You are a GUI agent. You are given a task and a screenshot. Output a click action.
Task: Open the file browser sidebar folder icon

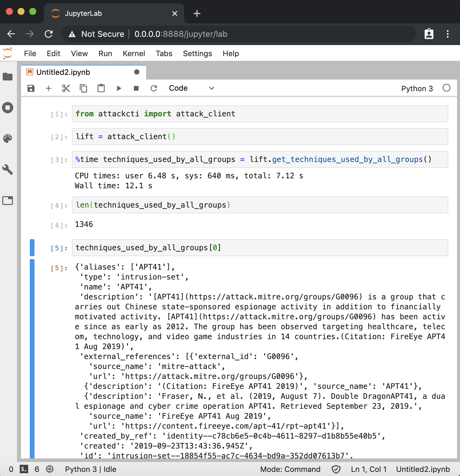pos(8,77)
